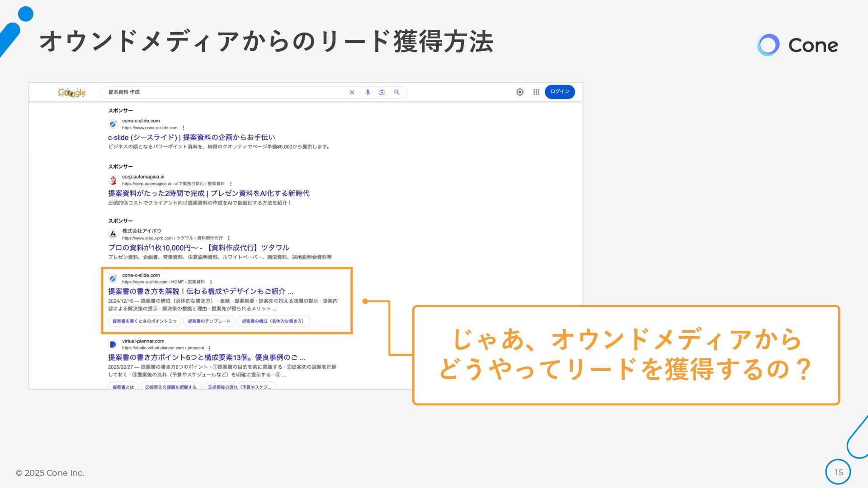
Task: Open virtual-planner 提案書の書き方ポイント6つ link
Action: pos(206,357)
